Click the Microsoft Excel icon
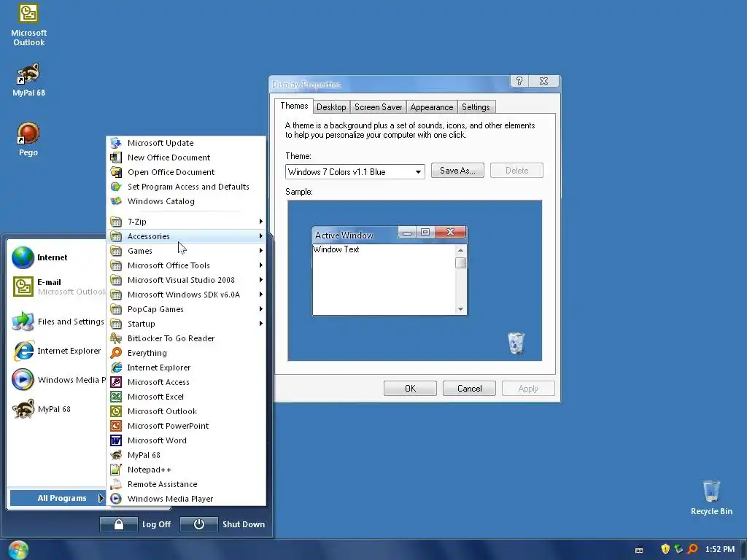747x560 pixels. [116, 397]
